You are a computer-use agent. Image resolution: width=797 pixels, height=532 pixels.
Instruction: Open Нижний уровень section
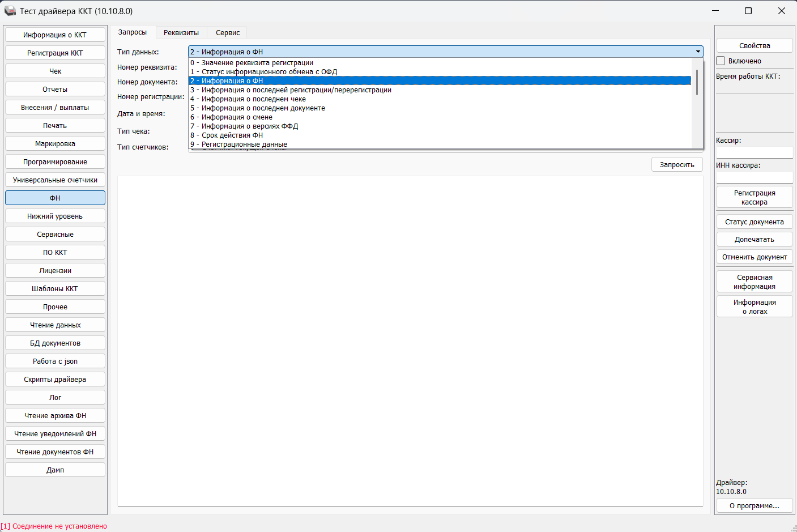coord(55,216)
